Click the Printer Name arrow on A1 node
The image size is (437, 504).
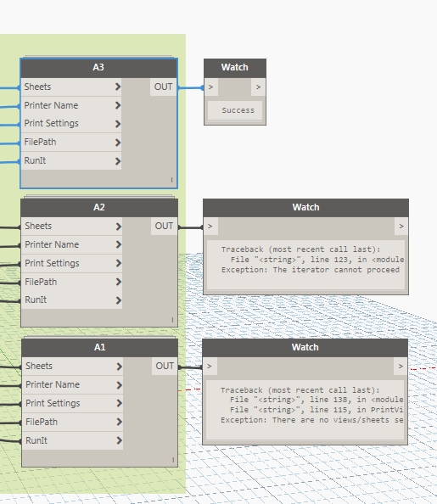point(120,384)
